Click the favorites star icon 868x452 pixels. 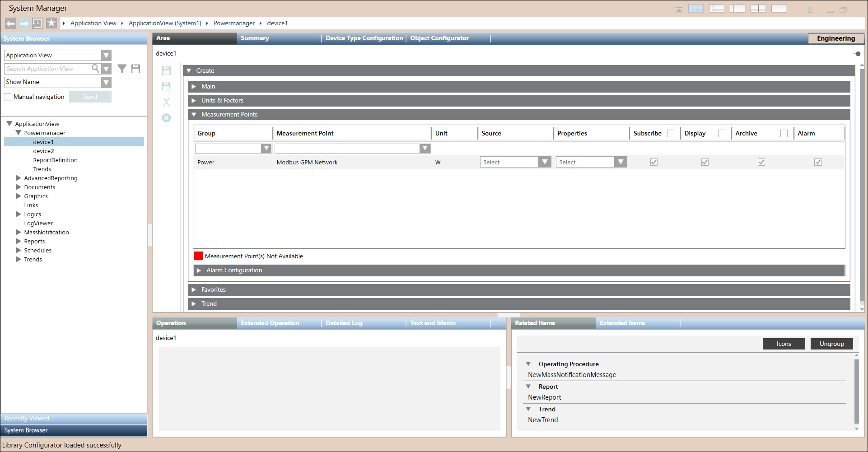pyautogui.click(x=51, y=23)
